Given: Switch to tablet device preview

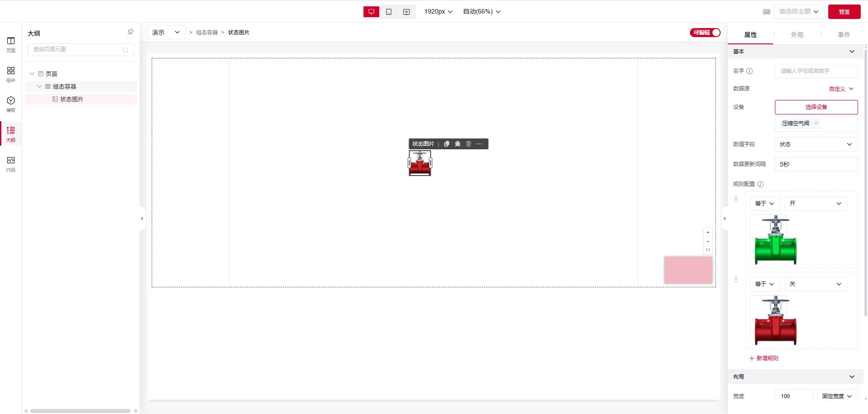Looking at the screenshot, I should [389, 12].
